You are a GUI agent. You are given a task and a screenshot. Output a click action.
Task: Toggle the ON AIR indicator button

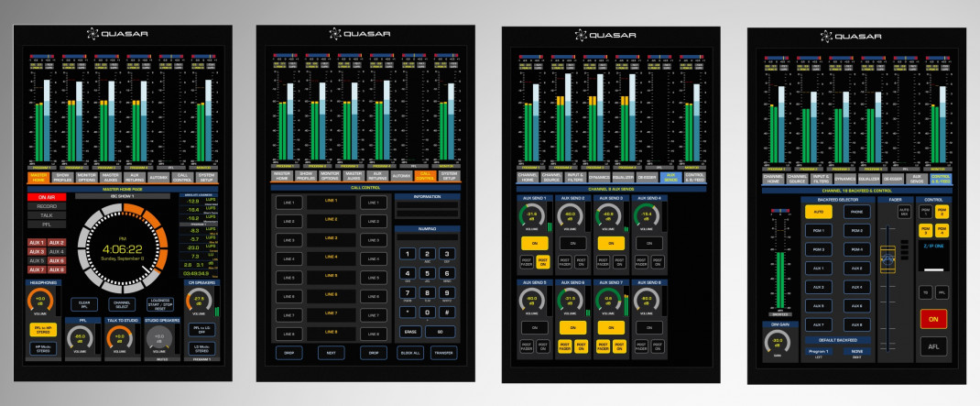coord(46,197)
